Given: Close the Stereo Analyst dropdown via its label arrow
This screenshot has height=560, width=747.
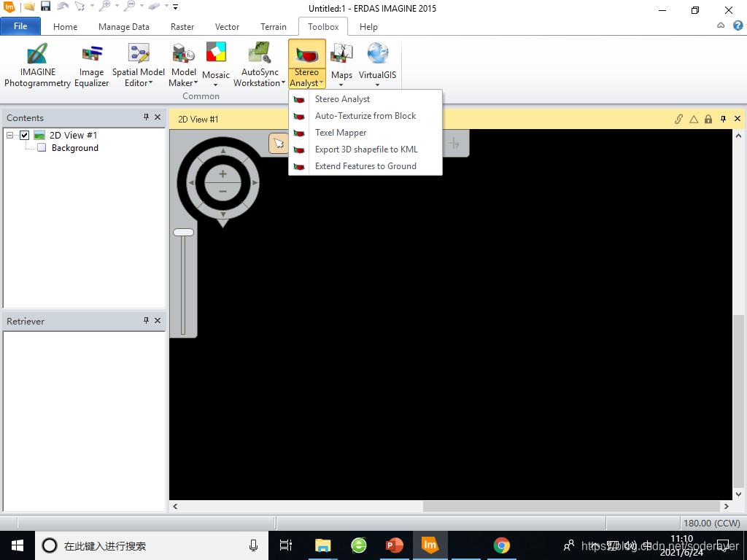Looking at the screenshot, I should [322, 83].
